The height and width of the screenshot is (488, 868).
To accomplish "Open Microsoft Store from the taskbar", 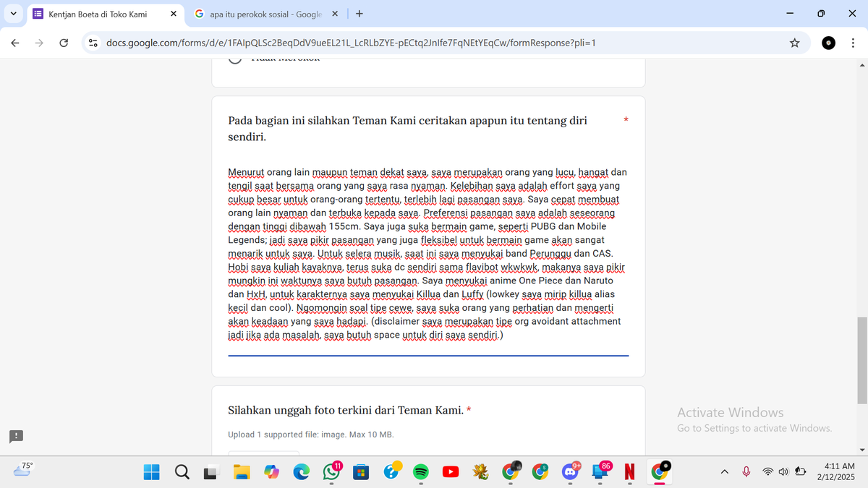I will point(361,471).
